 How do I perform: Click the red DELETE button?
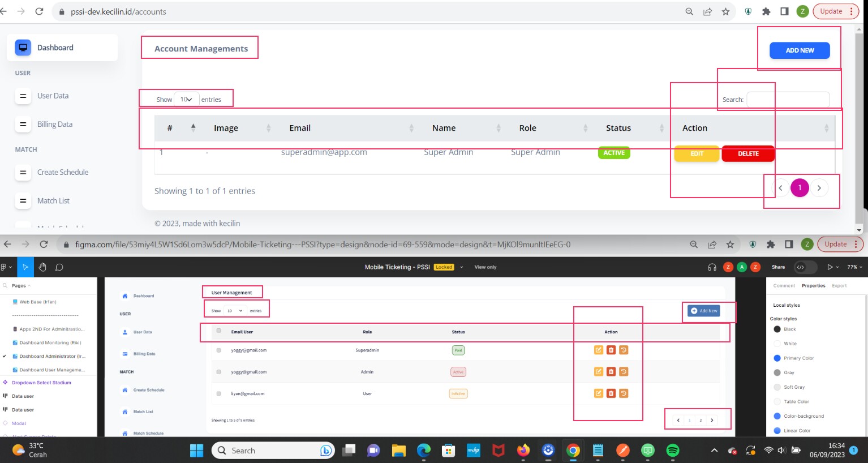click(748, 153)
